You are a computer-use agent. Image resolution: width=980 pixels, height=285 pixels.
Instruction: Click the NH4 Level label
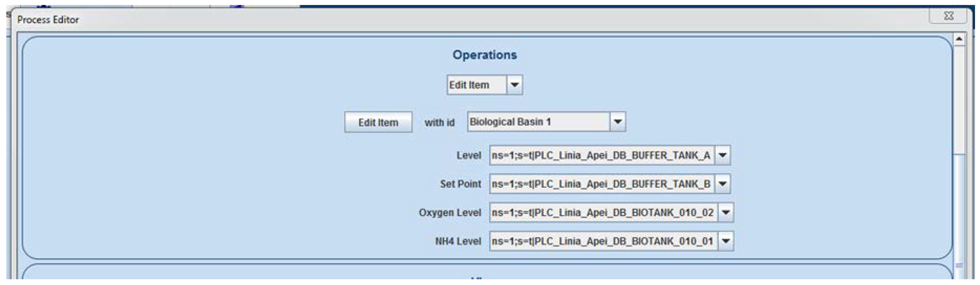pos(458,241)
